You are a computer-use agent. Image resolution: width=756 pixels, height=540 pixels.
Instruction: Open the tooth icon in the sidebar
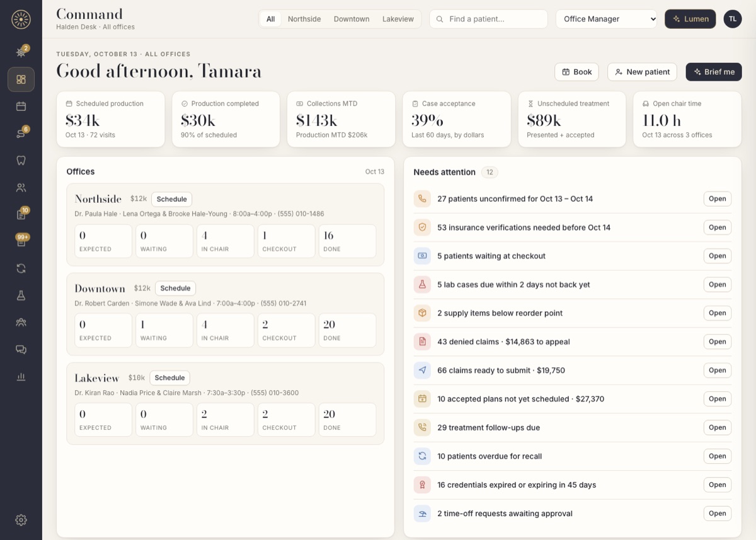[x=21, y=160]
